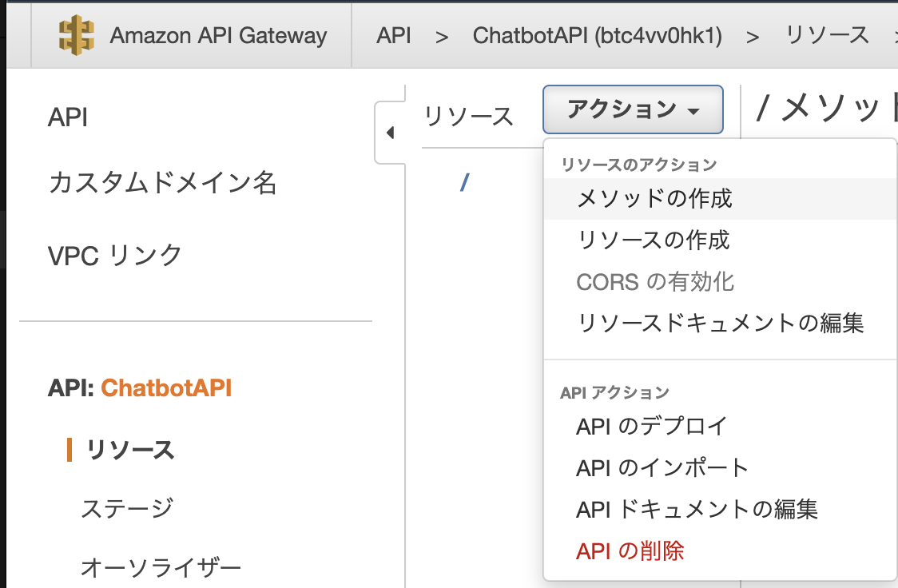Click the Amazon API Gateway logo icon
Viewport: 898px width, 588px height.
[x=76, y=35]
